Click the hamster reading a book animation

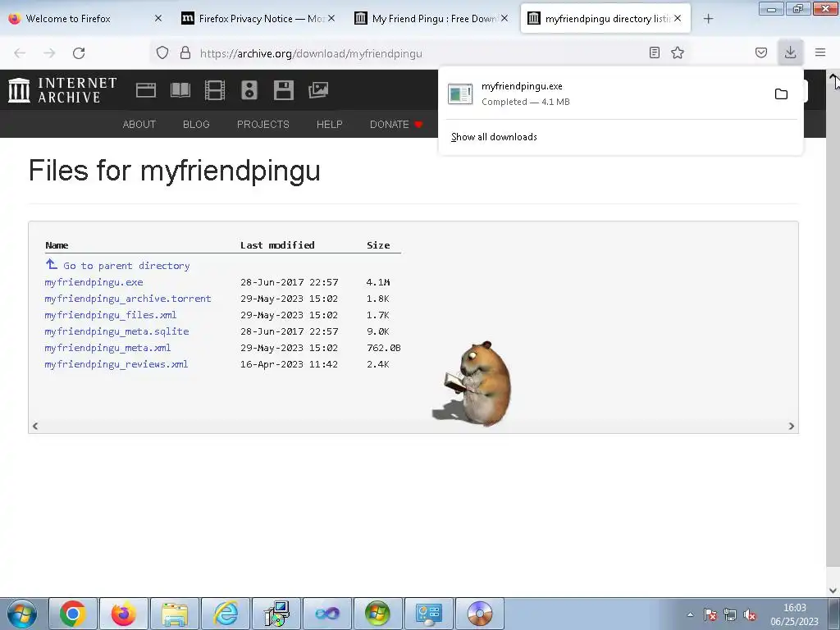coord(472,384)
